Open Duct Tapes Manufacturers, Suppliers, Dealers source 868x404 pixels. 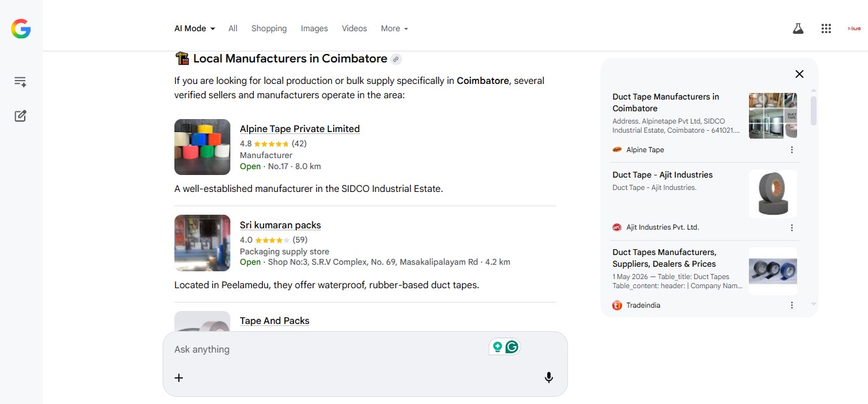tap(664, 258)
